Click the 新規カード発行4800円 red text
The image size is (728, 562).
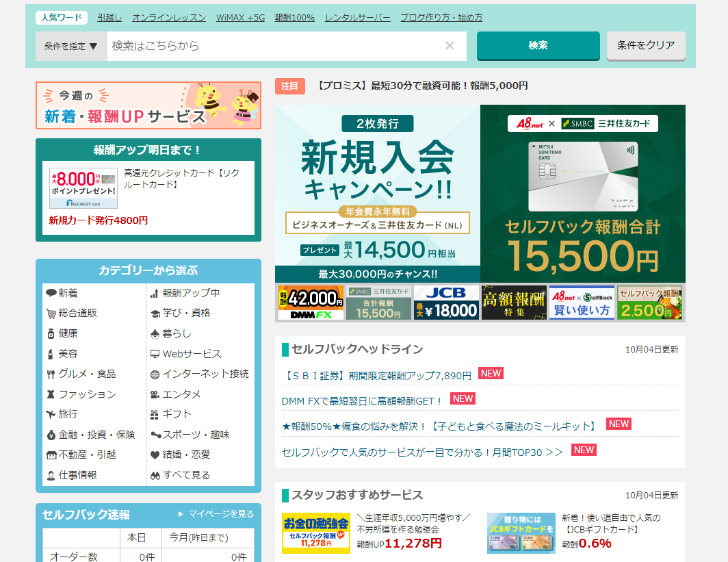coord(99,220)
